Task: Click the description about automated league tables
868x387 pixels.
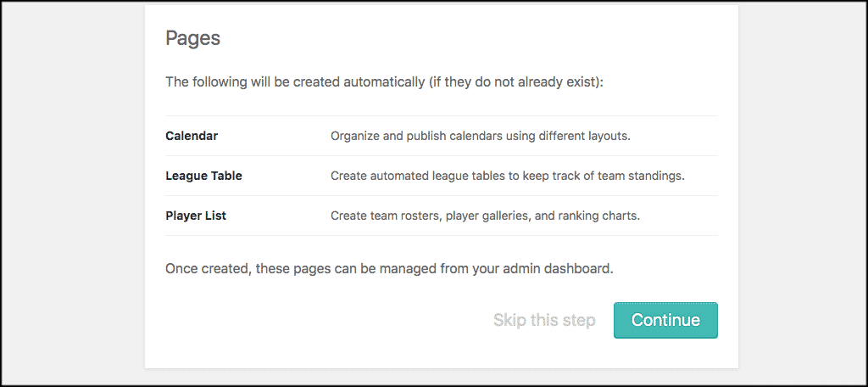Action: coord(508,177)
